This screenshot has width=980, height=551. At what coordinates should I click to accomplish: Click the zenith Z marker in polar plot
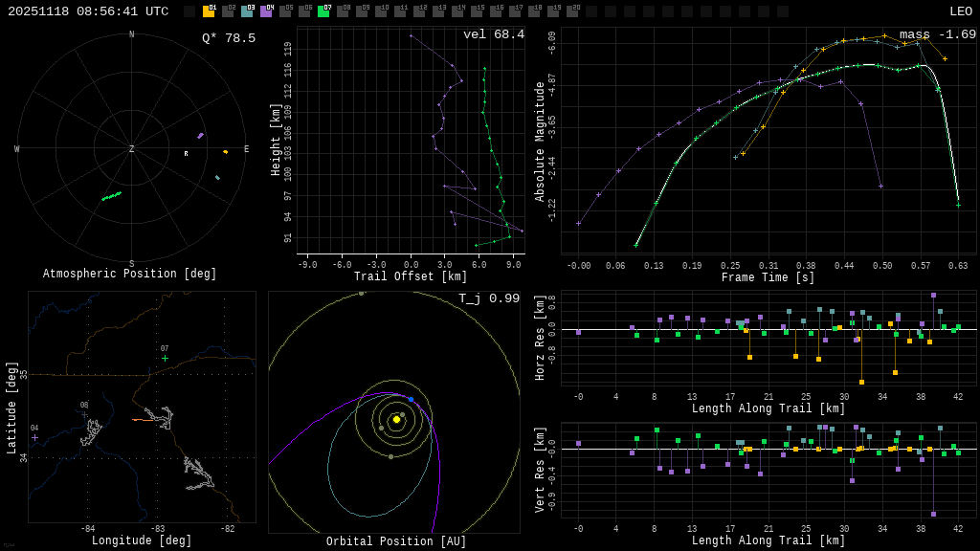point(132,149)
